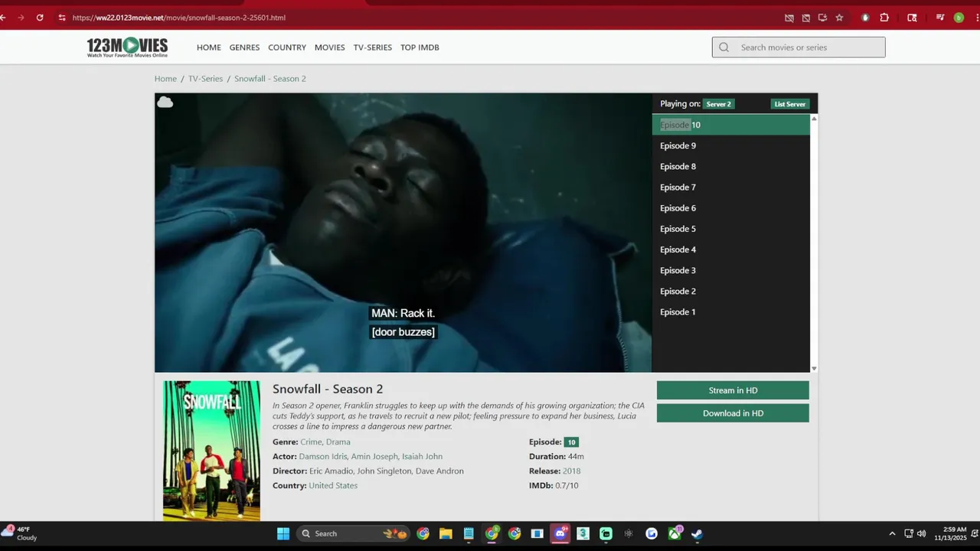This screenshot has height=551, width=980.
Task: Select Episode 6 in the list
Action: click(730, 208)
